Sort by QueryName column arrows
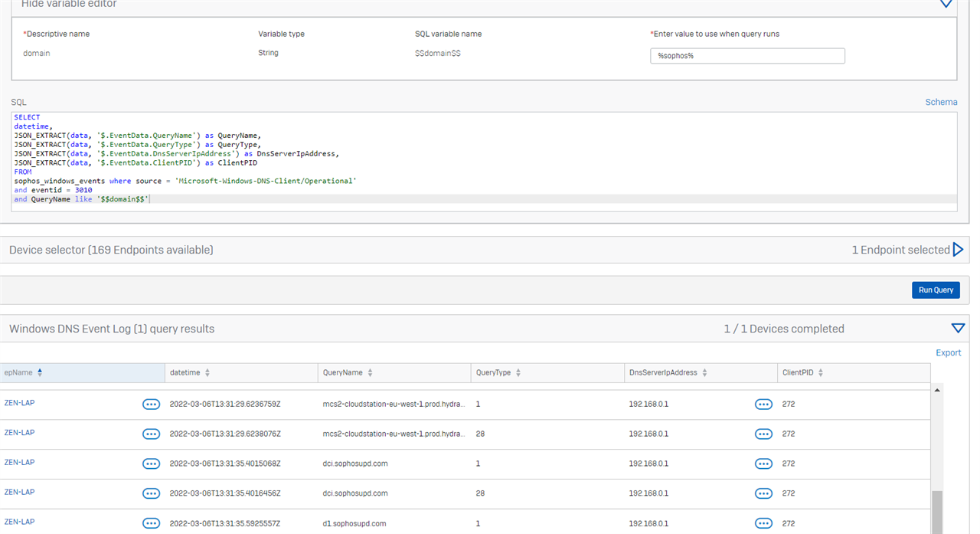Screen dimensions: 980x534 tap(370, 373)
